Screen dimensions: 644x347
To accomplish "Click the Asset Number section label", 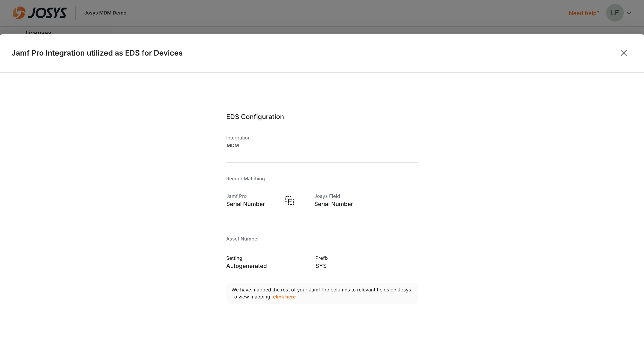I will pos(242,239).
